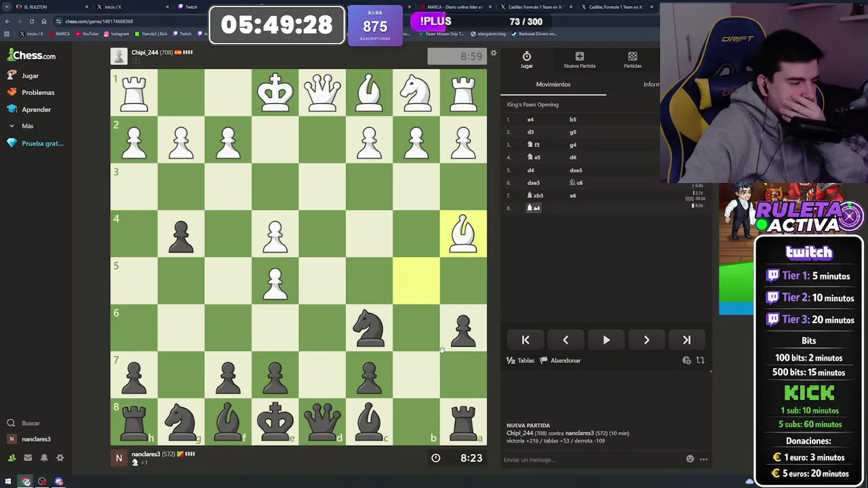
Task: Click the white king piece
Action: click(x=275, y=93)
